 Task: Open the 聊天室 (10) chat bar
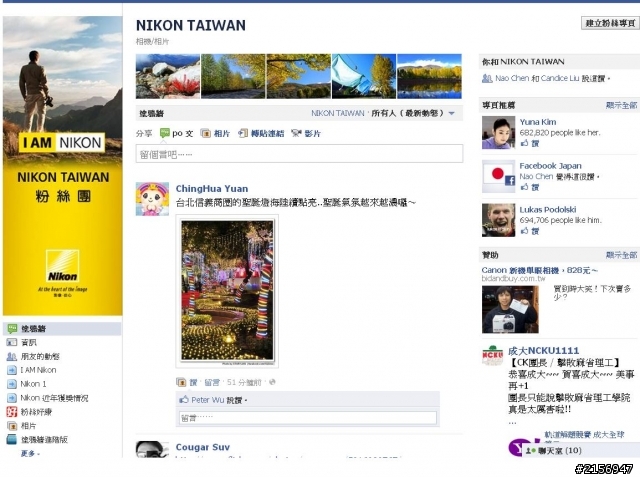pos(581,450)
